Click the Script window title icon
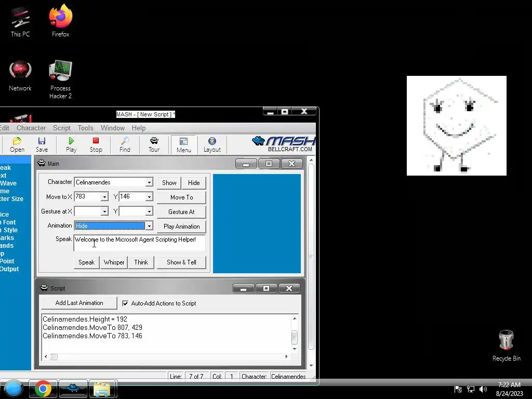Screen dimensions: 532x399 (x=44, y=288)
